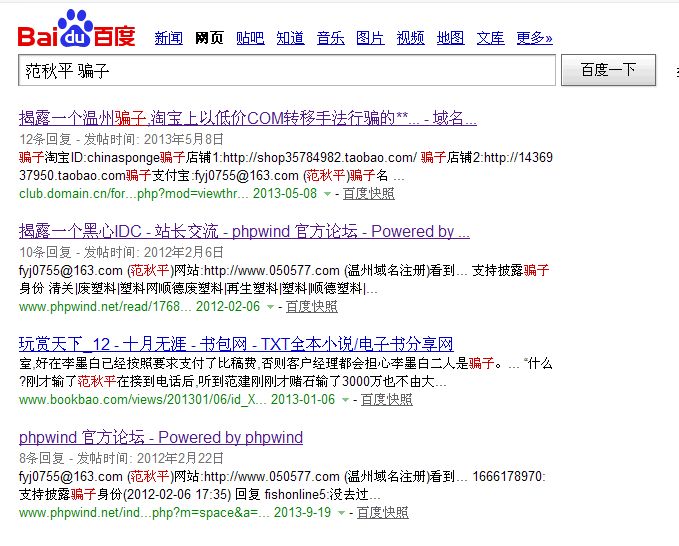Go to the 文库 library tab
Image resolution: width=679 pixels, height=546 pixels.
[x=491, y=38]
